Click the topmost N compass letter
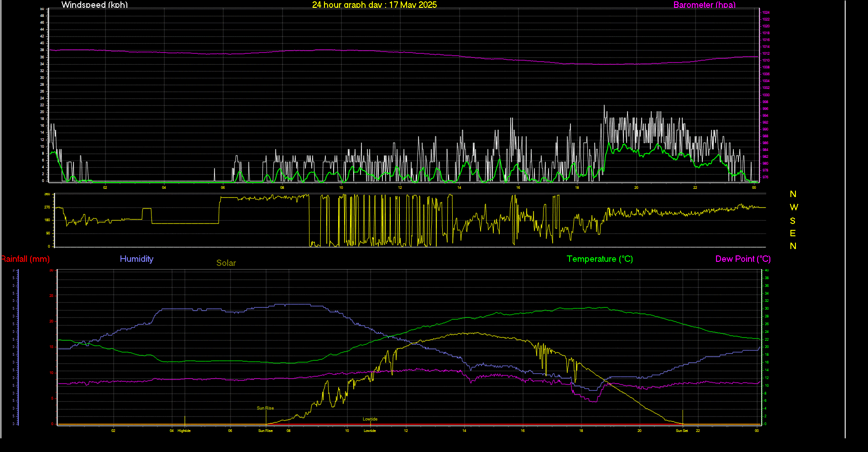868x452 pixels. click(793, 194)
